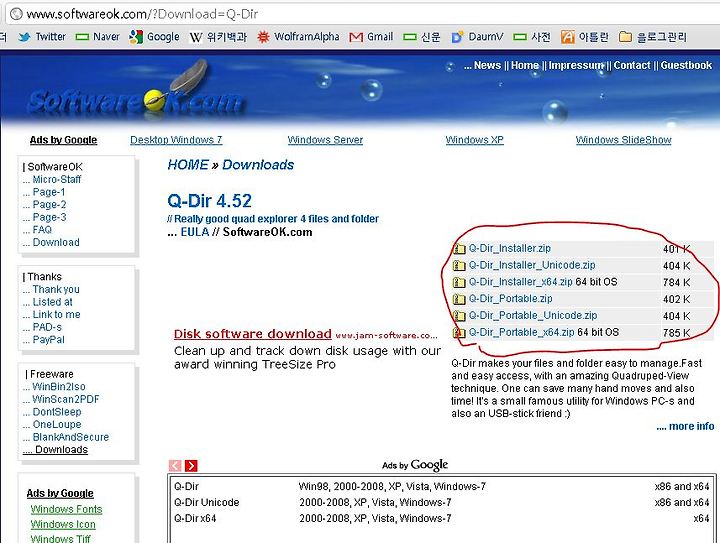Download Q-Dir_Installer_x64.zip file link

coord(521,282)
